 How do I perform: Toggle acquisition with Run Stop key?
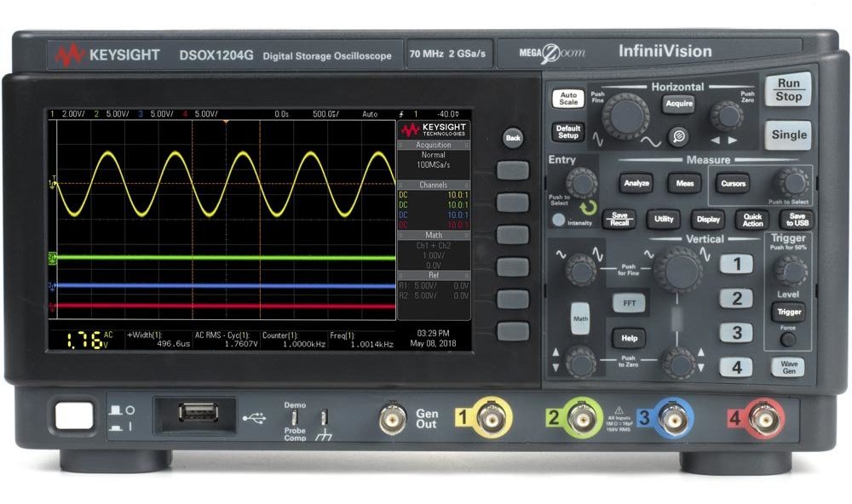pyautogui.click(x=788, y=90)
